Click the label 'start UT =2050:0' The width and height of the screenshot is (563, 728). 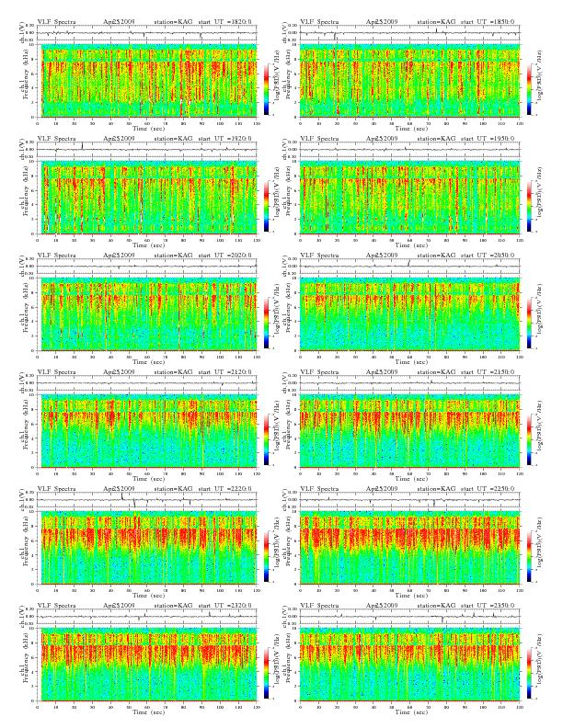tap(488, 256)
